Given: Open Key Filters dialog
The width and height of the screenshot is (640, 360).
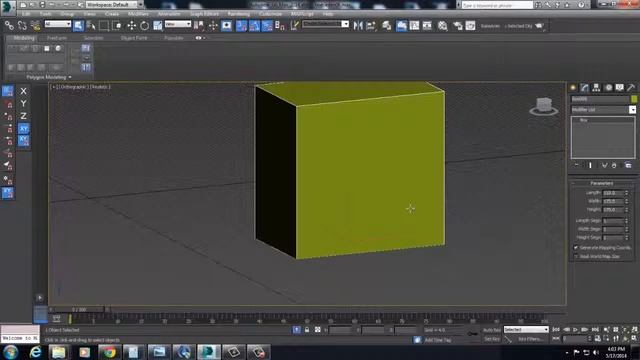Looking at the screenshot, I should coord(530,339).
